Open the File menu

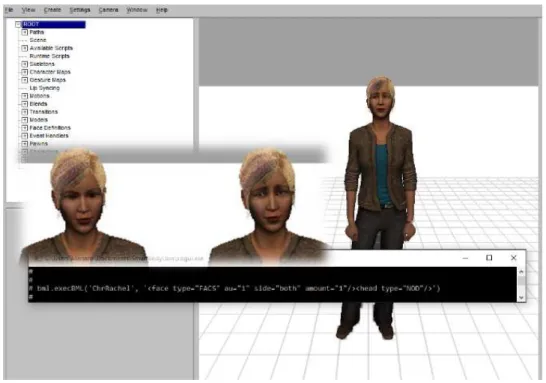click(x=9, y=10)
